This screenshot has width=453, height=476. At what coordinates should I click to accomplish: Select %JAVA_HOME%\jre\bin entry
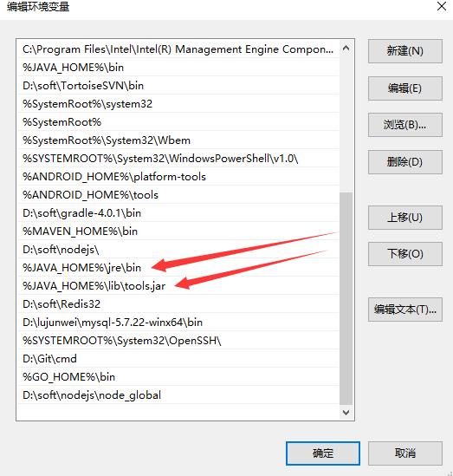(178, 267)
